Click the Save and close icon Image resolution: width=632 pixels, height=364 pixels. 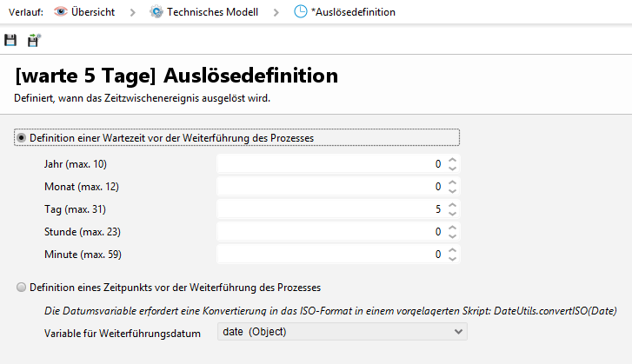(x=34, y=40)
